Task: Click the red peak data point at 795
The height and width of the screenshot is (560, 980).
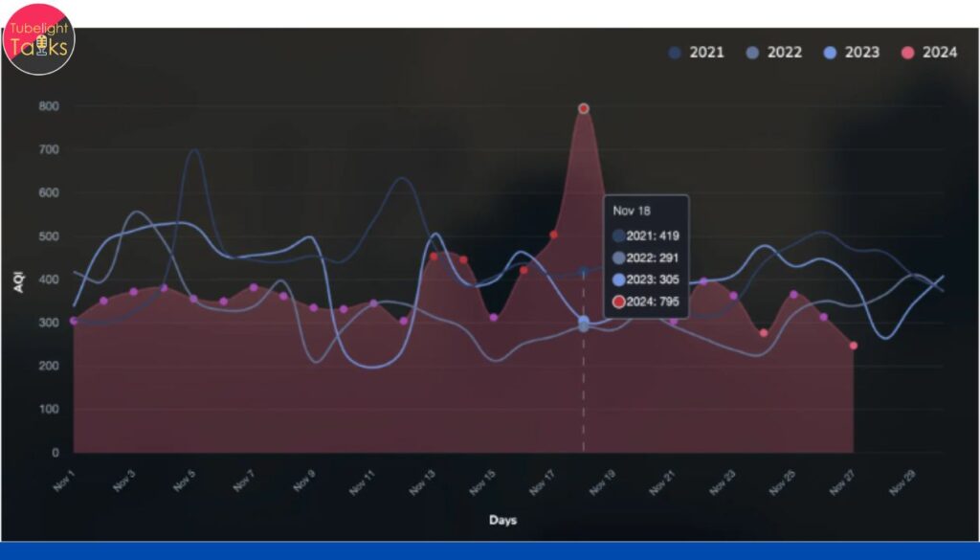Action: pos(582,107)
